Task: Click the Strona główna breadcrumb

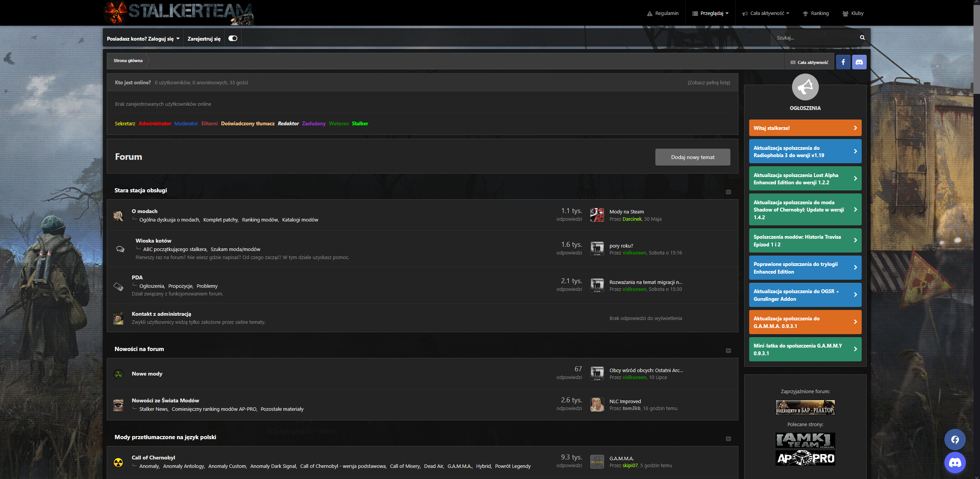Action: [128, 61]
